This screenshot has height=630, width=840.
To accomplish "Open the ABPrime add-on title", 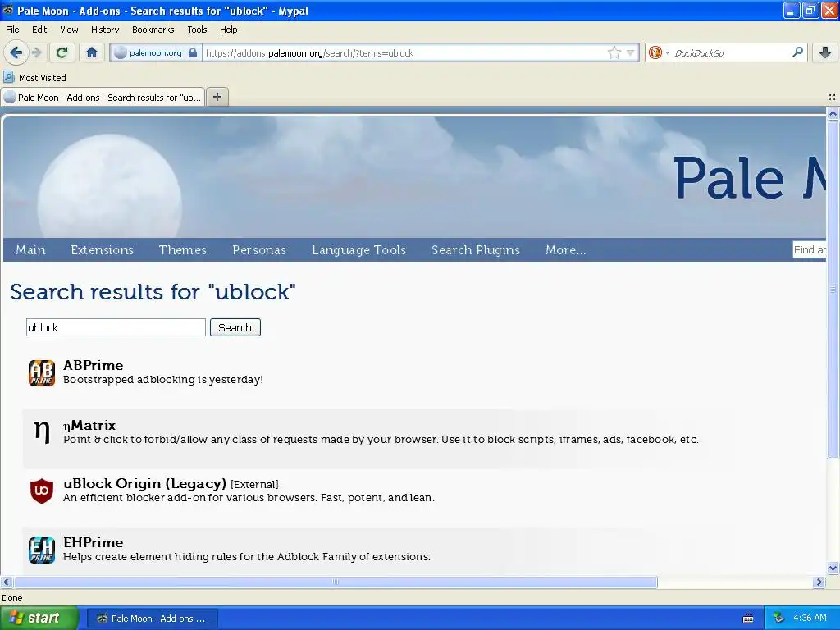I will click(94, 365).
